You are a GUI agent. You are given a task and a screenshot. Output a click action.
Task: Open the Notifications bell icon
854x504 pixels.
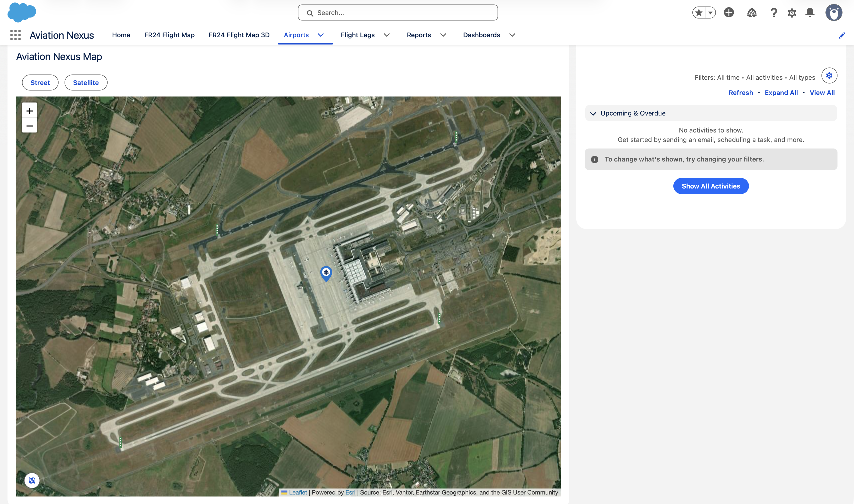(x=810, y=12)
